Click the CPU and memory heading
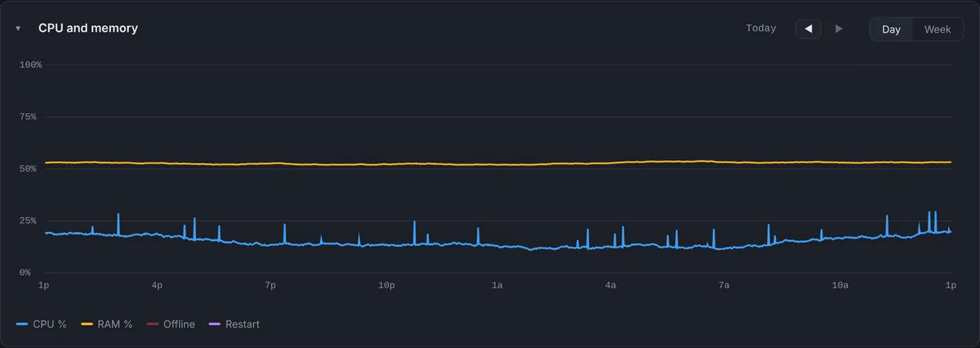 tap(88, 28)
